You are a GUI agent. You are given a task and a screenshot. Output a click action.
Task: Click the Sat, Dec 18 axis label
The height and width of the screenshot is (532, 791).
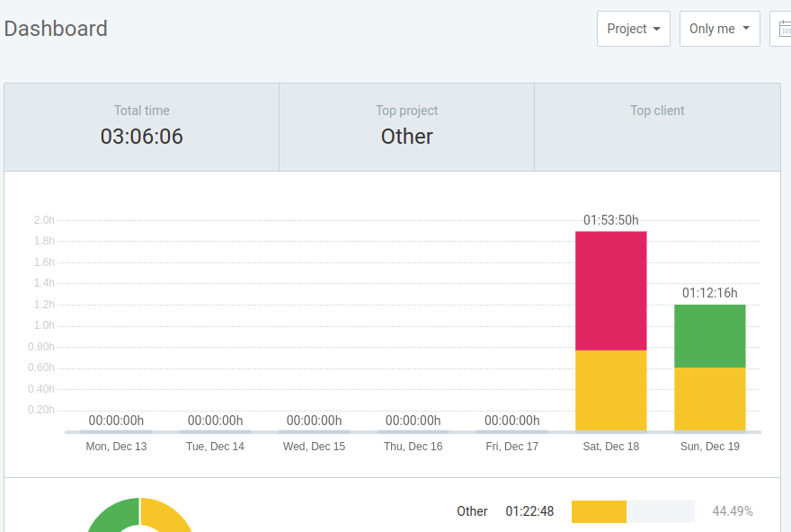[611, 447]
